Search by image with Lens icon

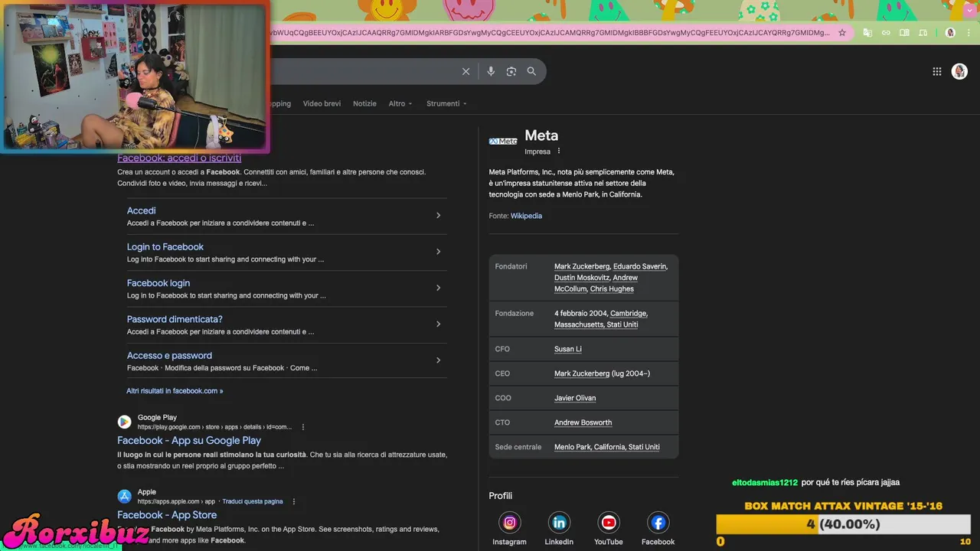pyautogui.click(x=511, y=71)
